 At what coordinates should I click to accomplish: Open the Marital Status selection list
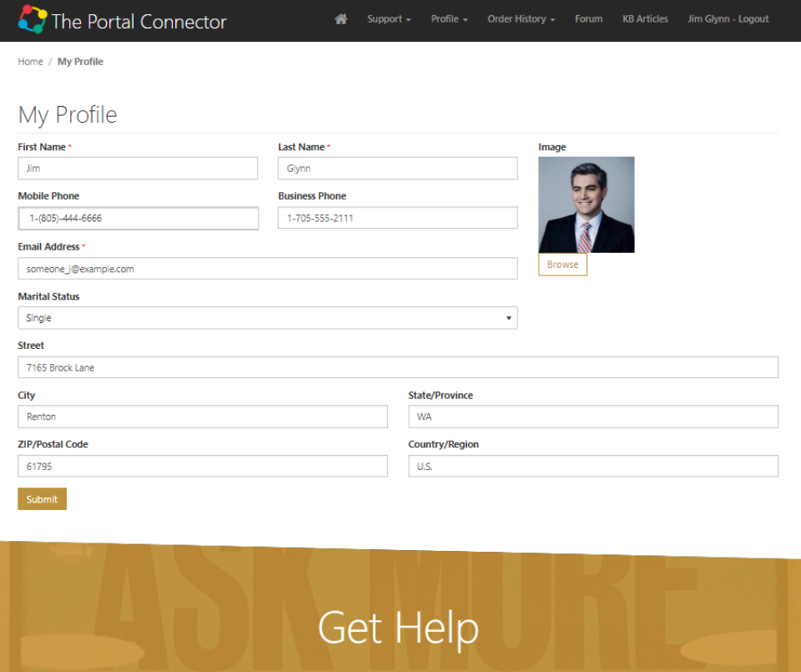coord(267,317)
